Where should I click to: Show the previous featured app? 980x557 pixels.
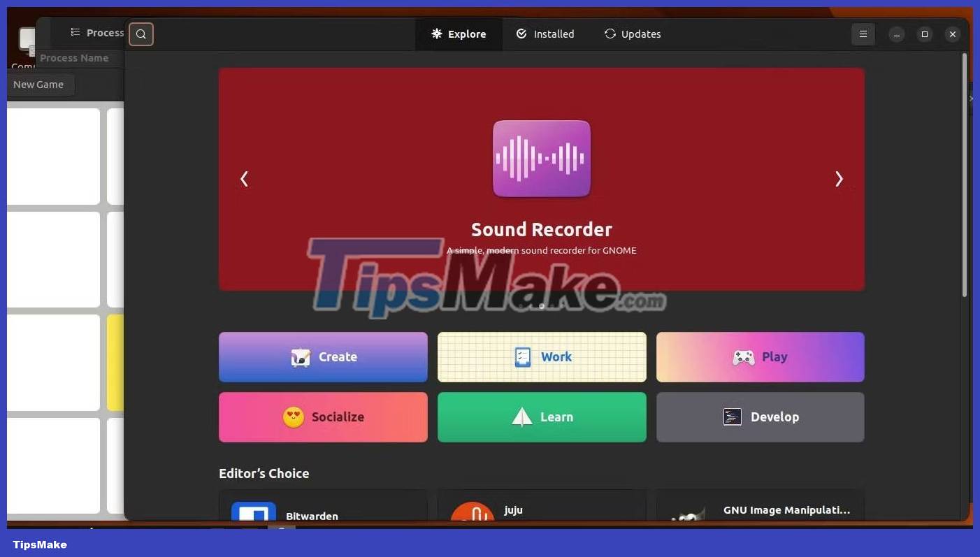click(x=244, y=179)
